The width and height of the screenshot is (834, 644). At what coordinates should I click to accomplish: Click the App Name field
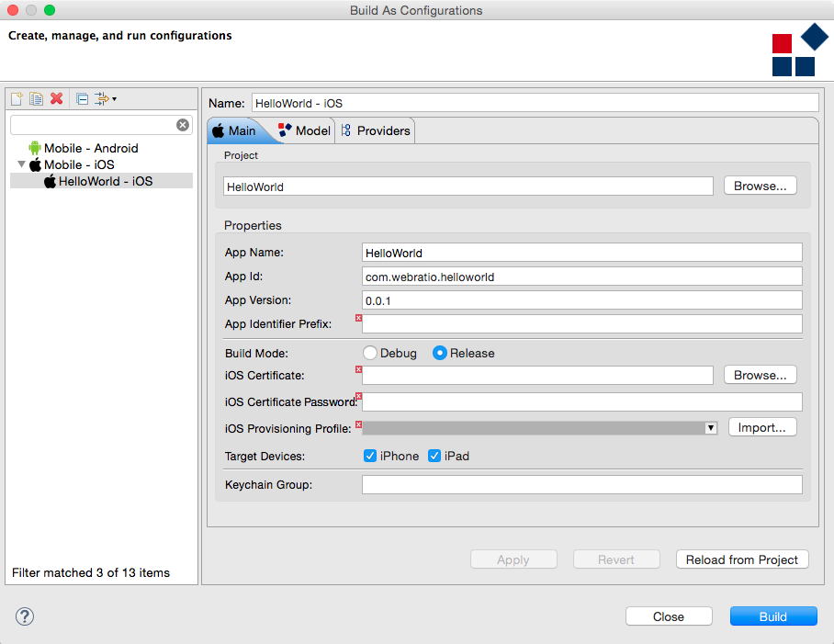click(582, 252)
